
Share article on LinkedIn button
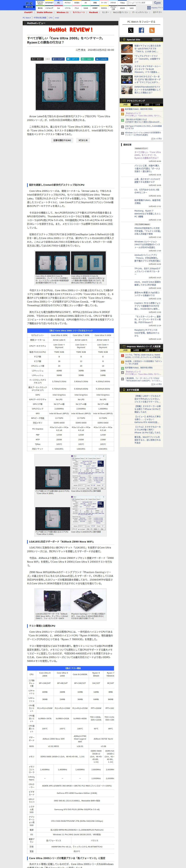(x=101, y=59)
